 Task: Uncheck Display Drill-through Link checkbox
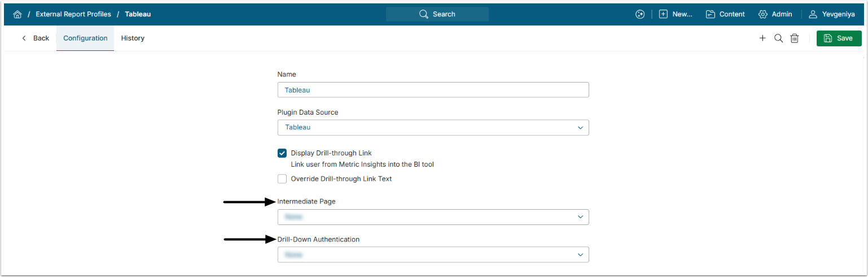pos(282,153)
